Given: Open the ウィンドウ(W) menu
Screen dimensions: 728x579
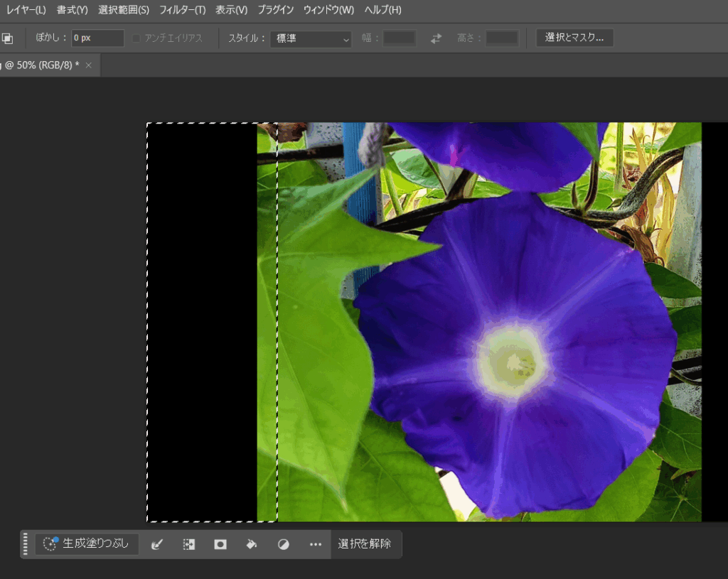Looking at the screenshot, I should pyautogui.click(x=328, y=10).
